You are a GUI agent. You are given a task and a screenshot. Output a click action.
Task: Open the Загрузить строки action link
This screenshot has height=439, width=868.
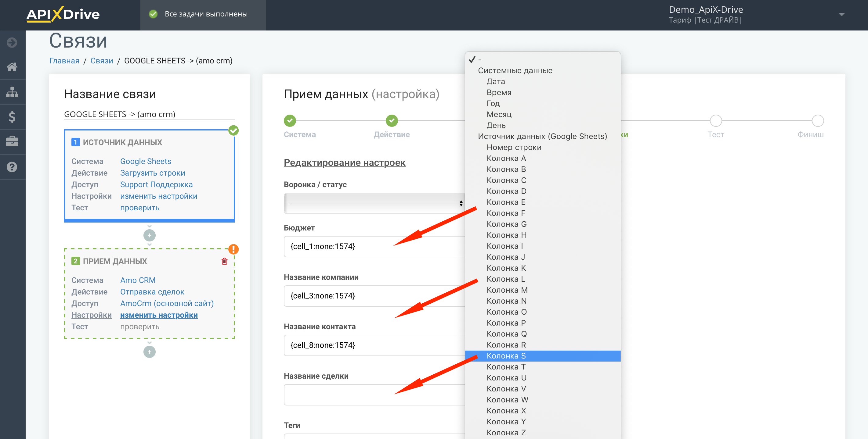click(x=153, y=173)
